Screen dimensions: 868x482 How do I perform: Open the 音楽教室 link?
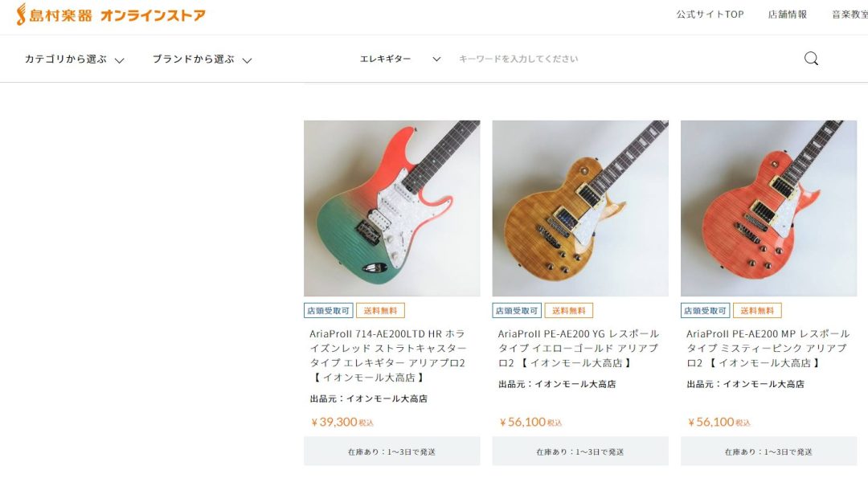click(x=850, y=15)
